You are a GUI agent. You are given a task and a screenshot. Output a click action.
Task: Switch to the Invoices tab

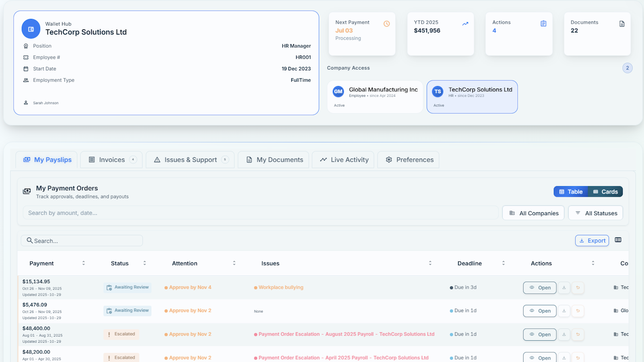point(111,160)
